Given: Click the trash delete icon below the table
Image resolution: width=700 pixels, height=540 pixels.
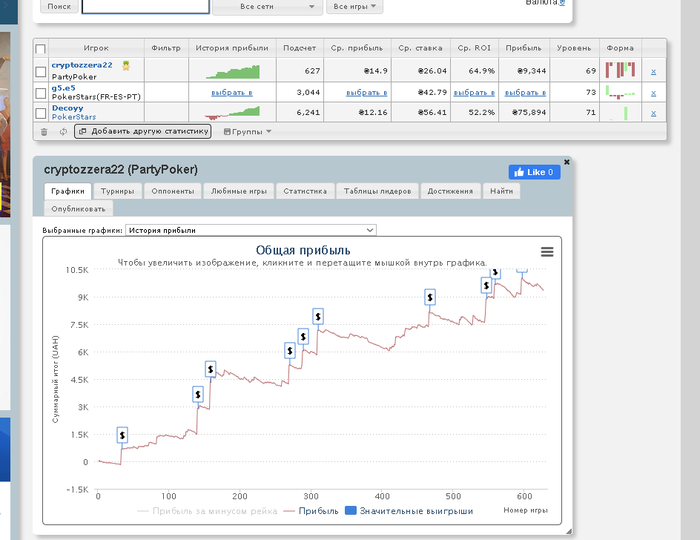Looking at the screenshot, I should [x=44, y=132].
